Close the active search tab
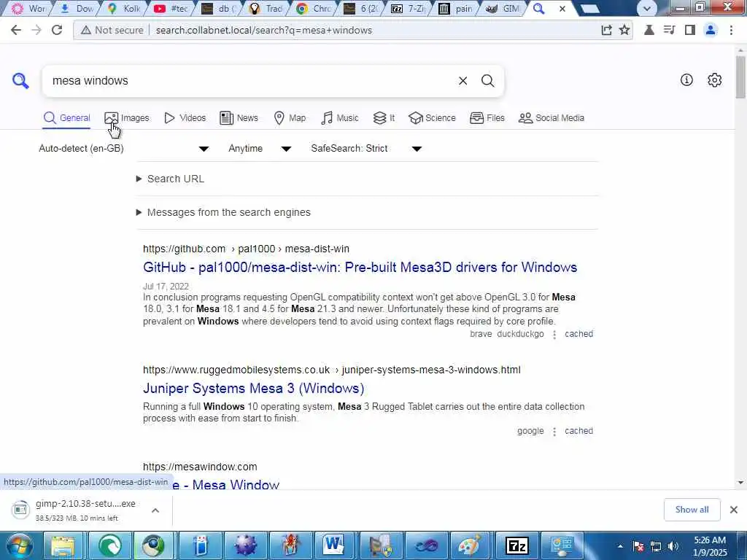 tap(562, 9)
